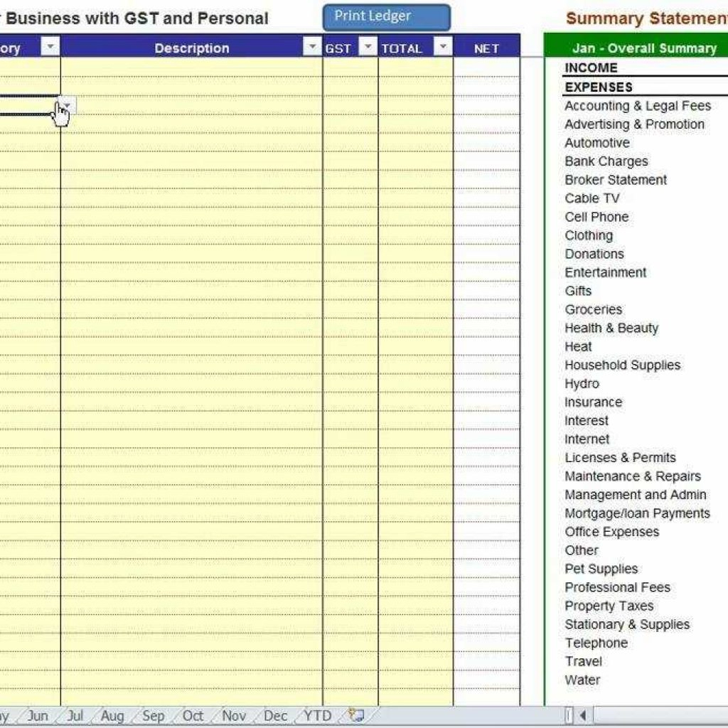728x728 pixels.
Task: Select the Other expense row
Action: pyautogui.click(x=582, y=550)
